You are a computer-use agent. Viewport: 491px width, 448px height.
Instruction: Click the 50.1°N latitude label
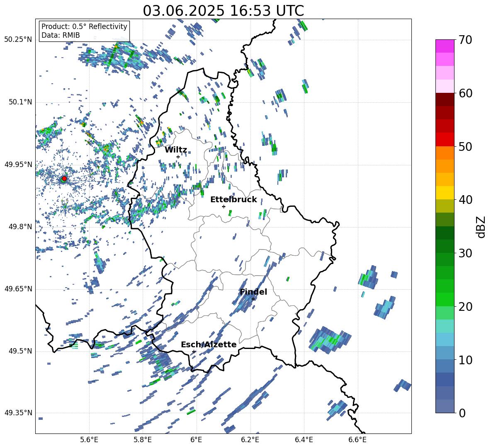click(20, 102)
